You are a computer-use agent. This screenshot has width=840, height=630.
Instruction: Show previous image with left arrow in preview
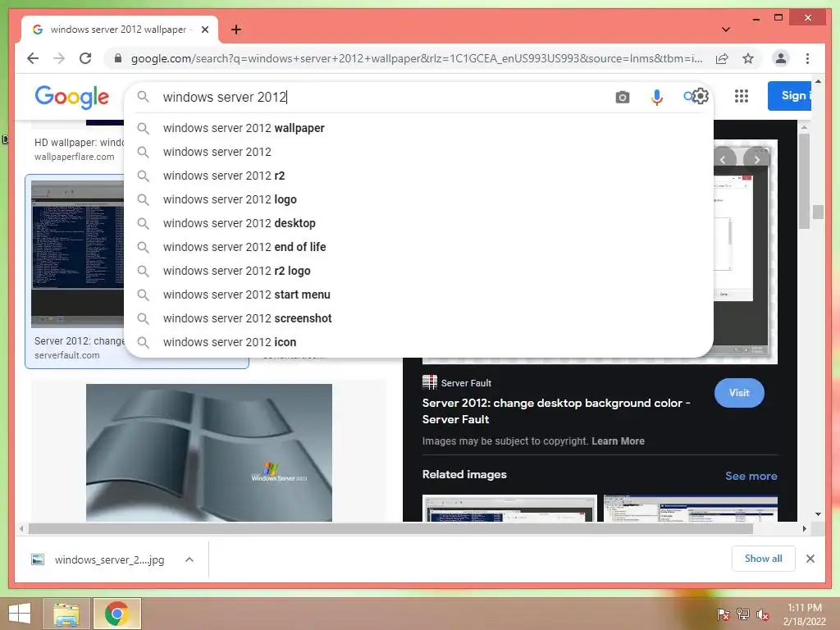(724, 159)
